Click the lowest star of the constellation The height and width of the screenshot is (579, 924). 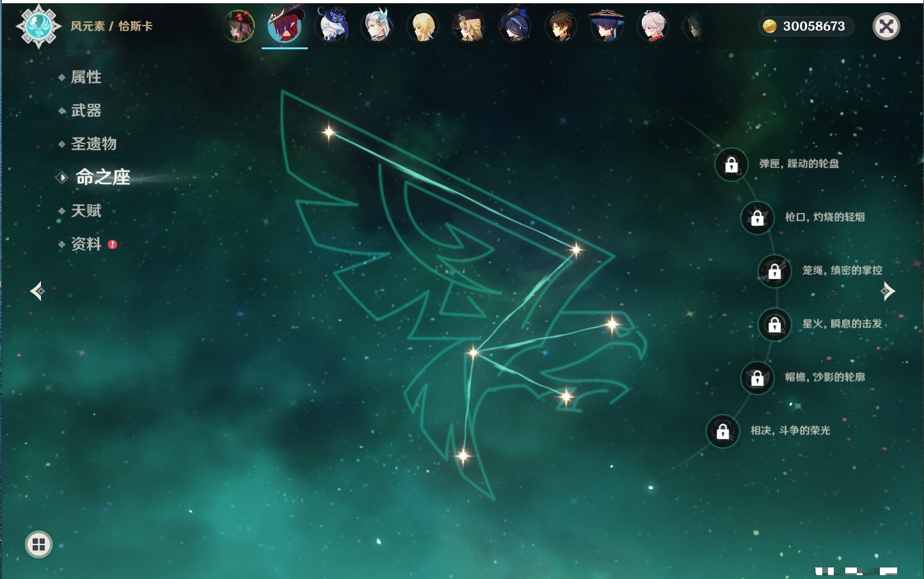pyautogui.click(x=463, y=456)
